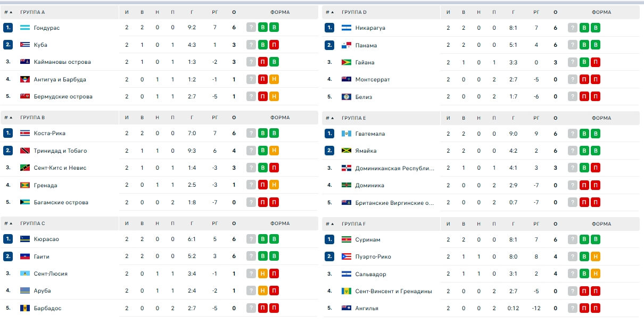Click the РГ column header in Группа E

(536, 118)
